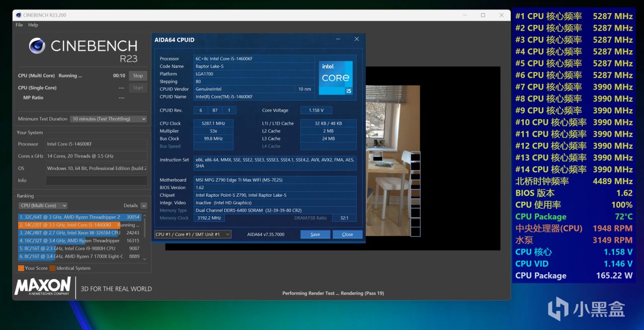Select ranking entry AMD Ryzen 7 1700X
Viewport: 644px width, 330px height.
click(79, 256)
